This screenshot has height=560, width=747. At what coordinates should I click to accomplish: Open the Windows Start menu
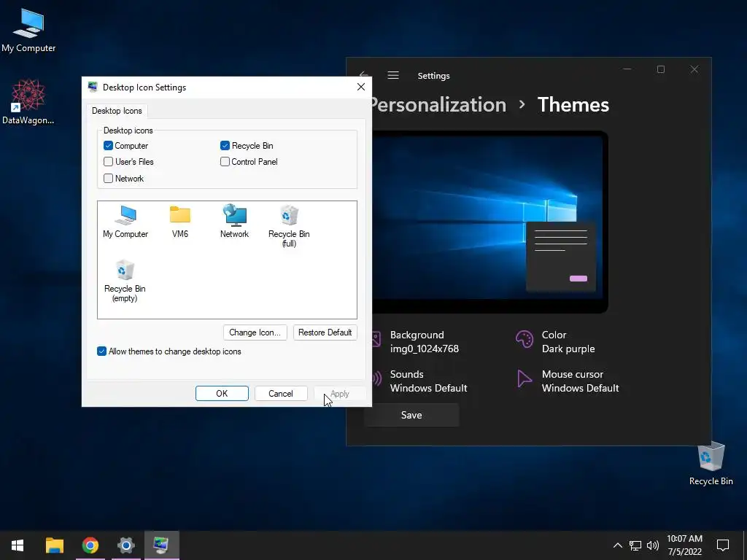point(18,545)
